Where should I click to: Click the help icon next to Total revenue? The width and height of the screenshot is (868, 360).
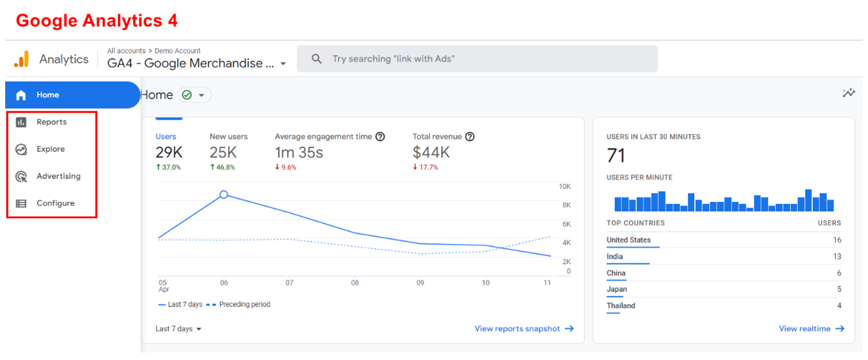[x=470, y=137]
